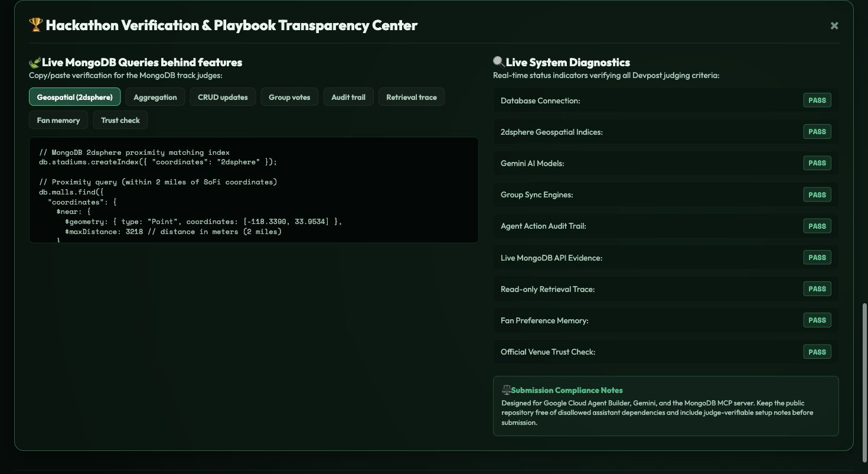868x474 pixels.
Task: Click the 'Copy/paste verification' subtitle text
Action: (126, 76)
